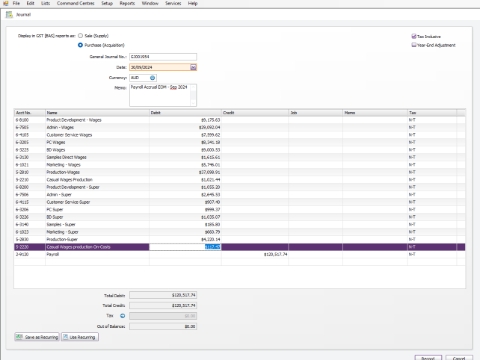Screen dimensions: 480x360
Task: Select Sale (Supply) radio option
Action: click(80, 36)
